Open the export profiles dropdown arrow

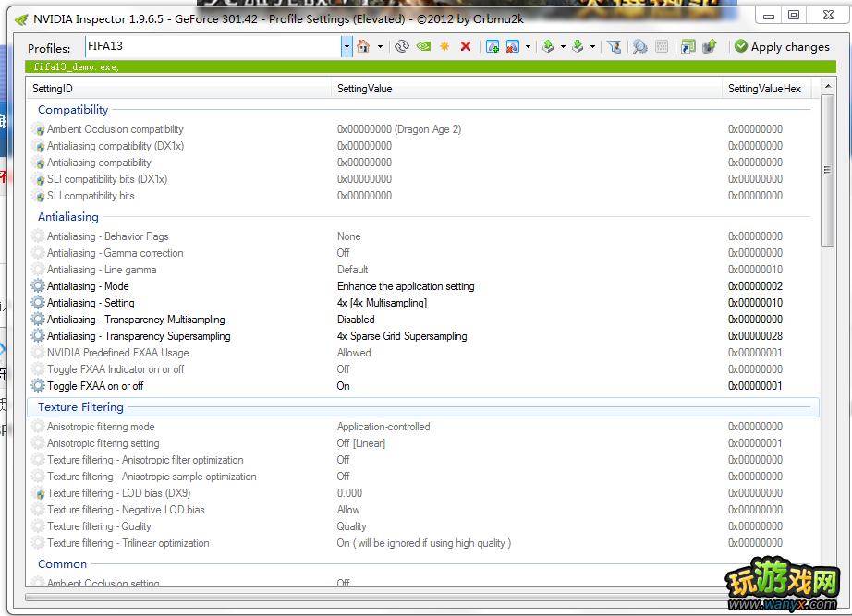click(563, 47)
